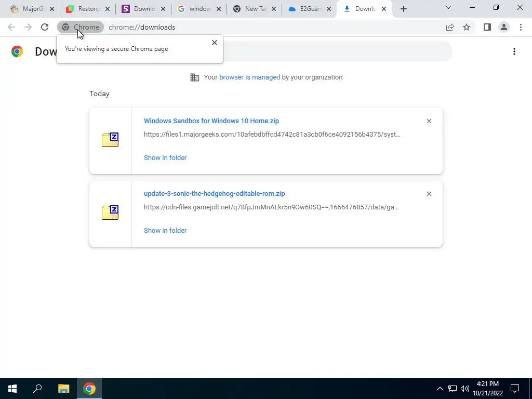This screenshot has height=399, width=532.
Task: Open network status tray icon
Action: coord(453,389)
